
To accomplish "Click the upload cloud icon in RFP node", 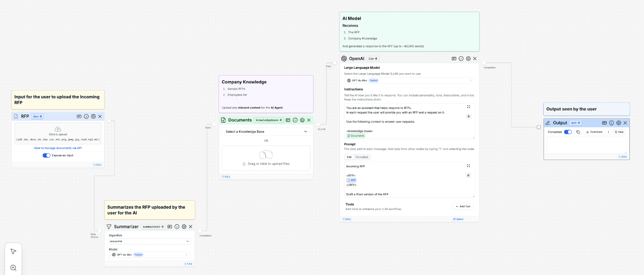I will 58,129.
